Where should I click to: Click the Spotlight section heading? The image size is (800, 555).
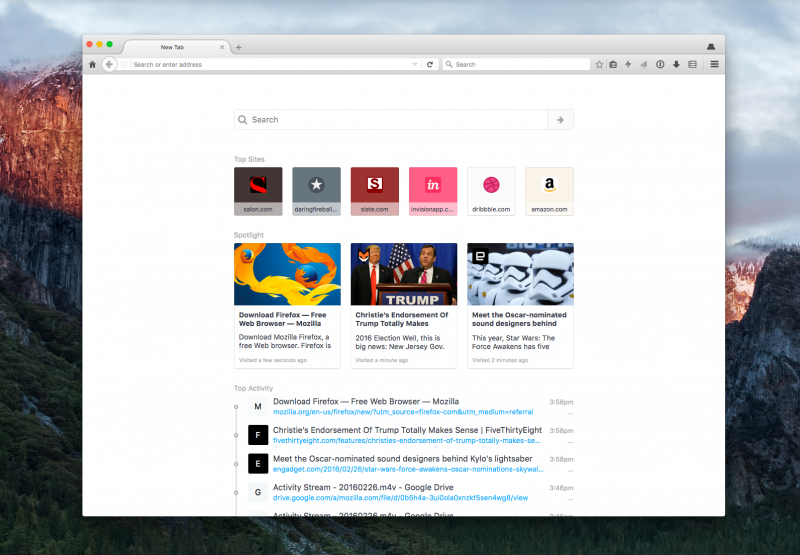[x=248, y=235]
